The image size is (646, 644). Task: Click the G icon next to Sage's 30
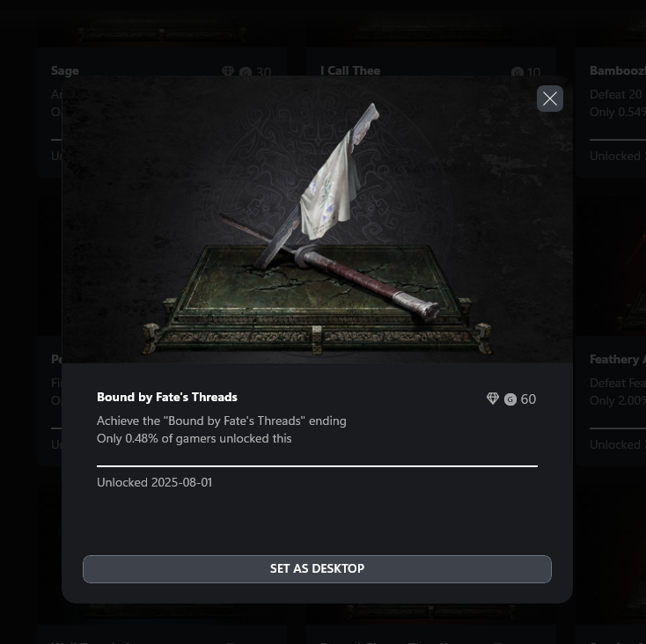point(246,73)
